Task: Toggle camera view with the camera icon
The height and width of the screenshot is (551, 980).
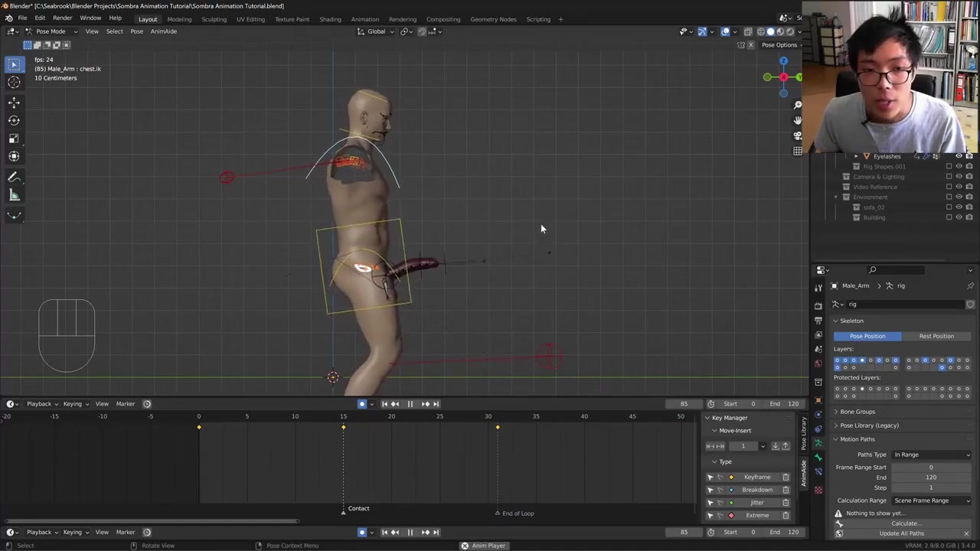Action: (x=797, y=135)
